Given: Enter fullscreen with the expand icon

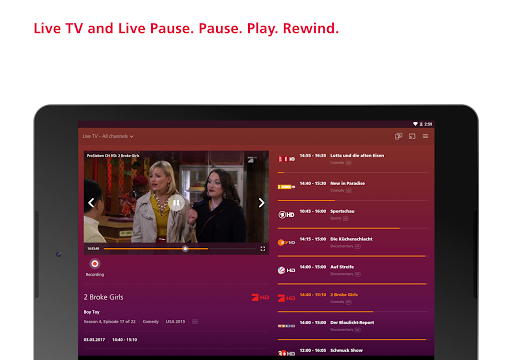Looking at the screenshot, I should point(263,249).
